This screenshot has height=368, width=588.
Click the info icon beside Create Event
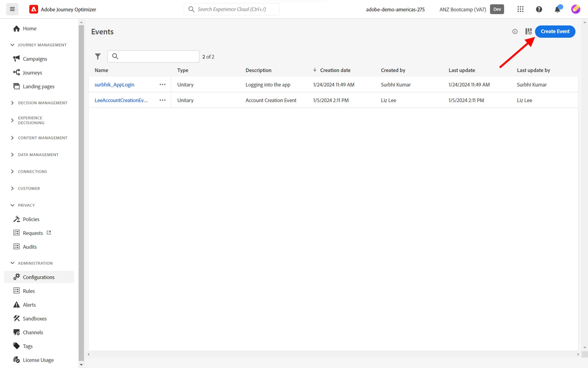pos(515,31)
